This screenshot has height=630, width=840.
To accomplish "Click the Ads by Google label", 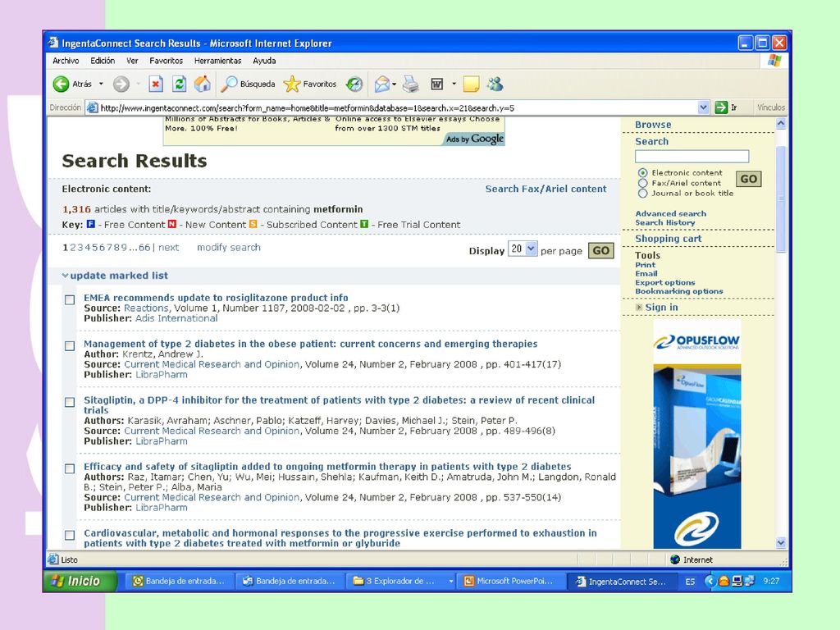I will [475, 139].
